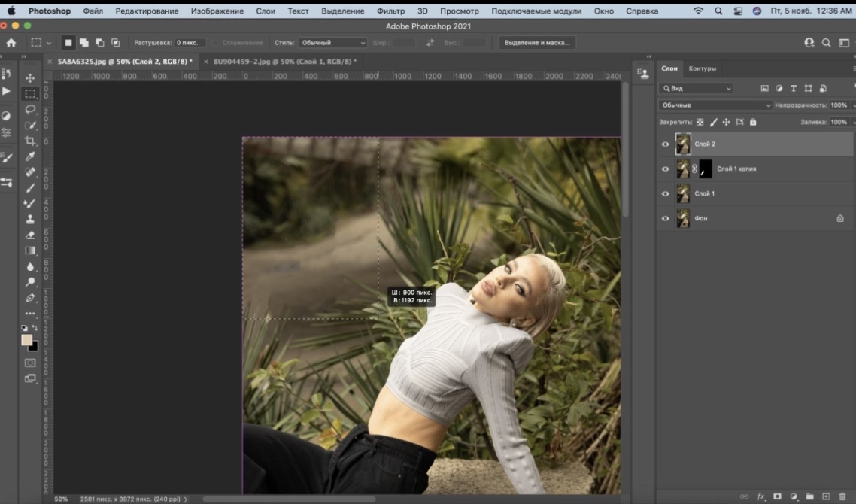Screen dimensions: 856x504
Task: Open the Фильтр menu
Action: [390, 11]
